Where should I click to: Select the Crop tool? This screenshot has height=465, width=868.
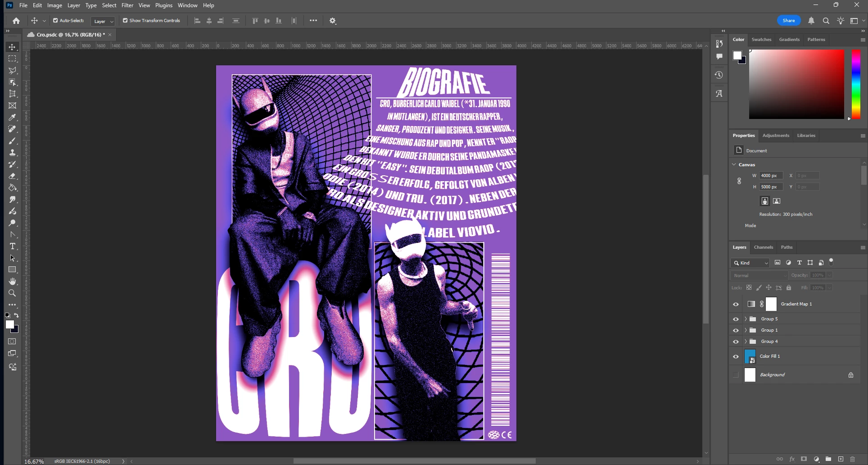point(12,94)
